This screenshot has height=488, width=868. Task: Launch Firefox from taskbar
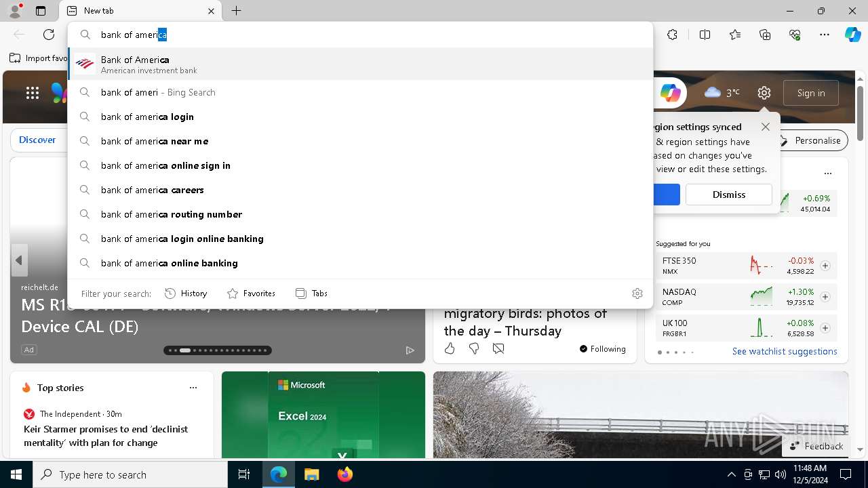point(344,474)
